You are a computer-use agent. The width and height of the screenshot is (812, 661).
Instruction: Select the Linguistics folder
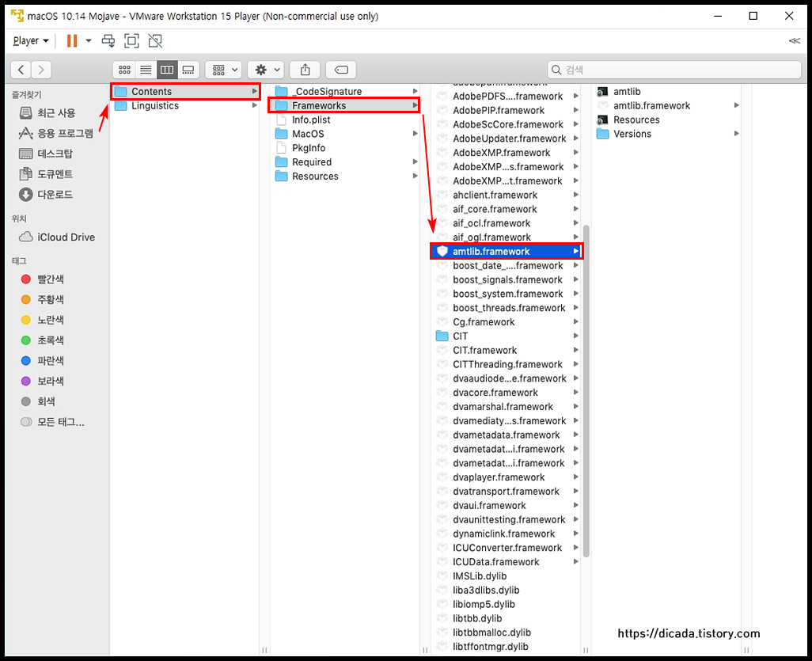click(185, 105)
